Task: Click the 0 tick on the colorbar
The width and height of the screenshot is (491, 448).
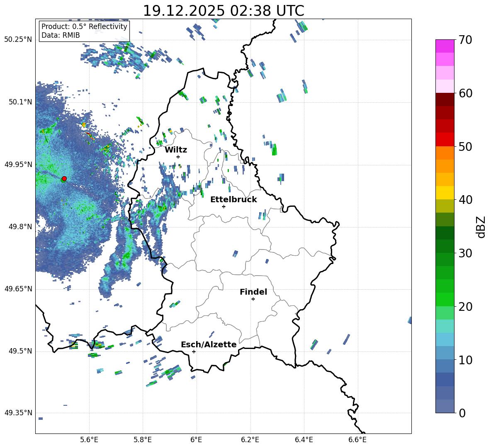Action: coord(462,413)
